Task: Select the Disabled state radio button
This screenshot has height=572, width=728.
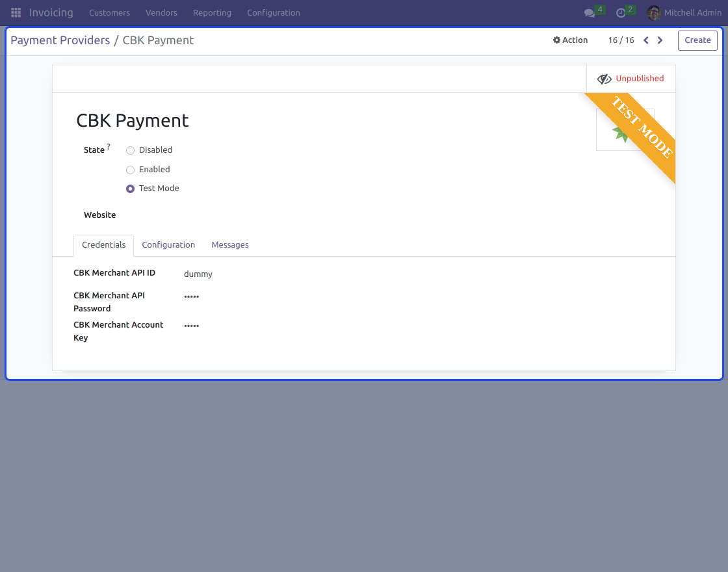Action: click(130, 150)
